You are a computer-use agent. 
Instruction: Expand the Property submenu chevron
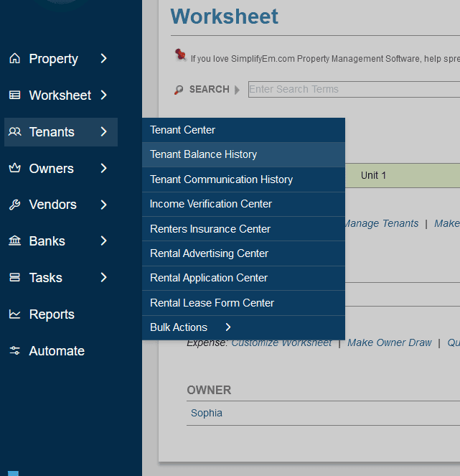pyautogui.click(x=104, y=59)
